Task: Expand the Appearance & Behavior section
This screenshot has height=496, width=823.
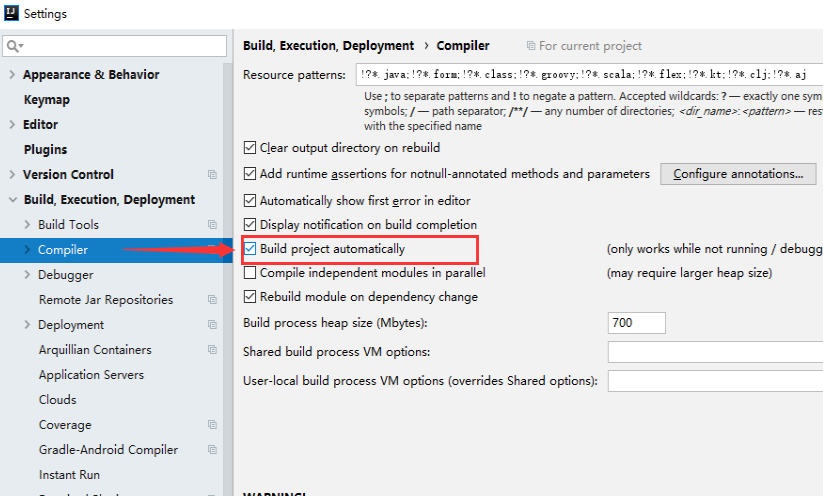Action: pyautogui.click(x=12, y=75)
